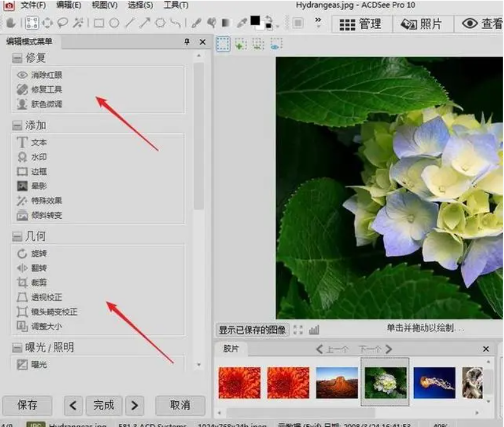Go to previous image with left arrow button

point(73,406)
